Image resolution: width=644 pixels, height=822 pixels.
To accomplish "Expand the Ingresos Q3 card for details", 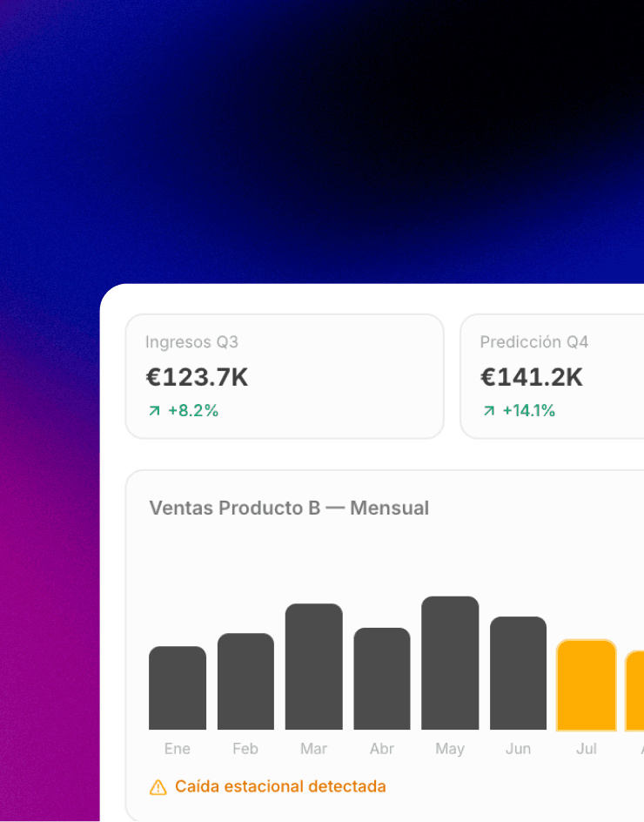I will (x=285, y=375).
